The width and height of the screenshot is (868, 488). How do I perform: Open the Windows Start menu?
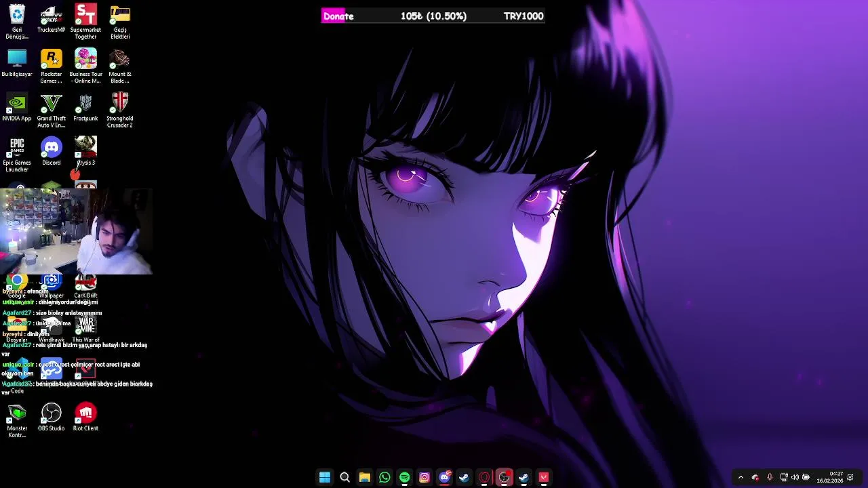tap(325, 477)
